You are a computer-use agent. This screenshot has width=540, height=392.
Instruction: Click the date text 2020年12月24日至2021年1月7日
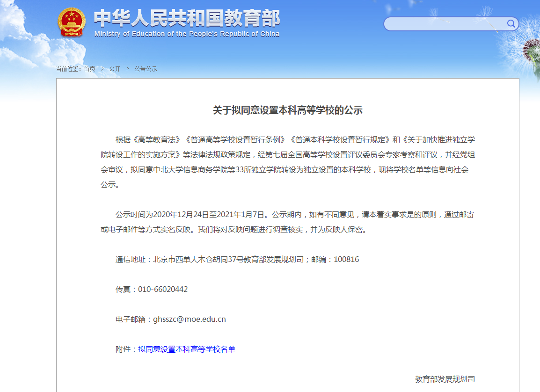click(x=209, y=215)
